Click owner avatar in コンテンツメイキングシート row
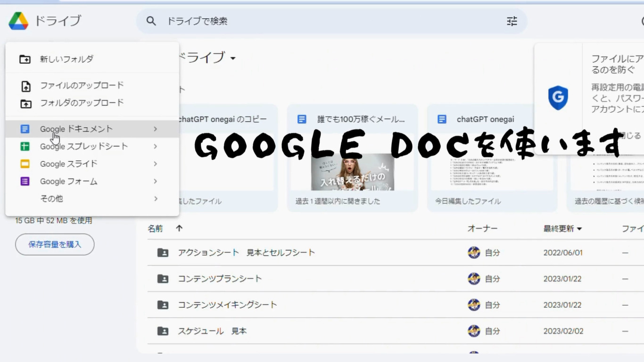 coord(474,305)
